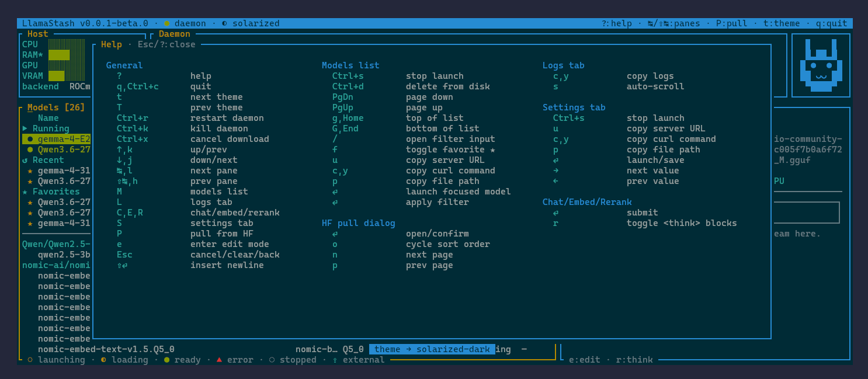
Task: Click the half-filled loading status icon
Action: click(103, 360)
